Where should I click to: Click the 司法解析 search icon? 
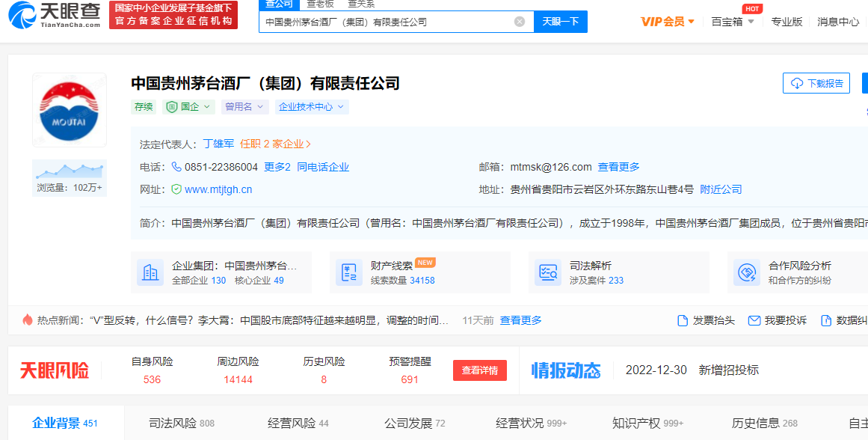(548, 272)
